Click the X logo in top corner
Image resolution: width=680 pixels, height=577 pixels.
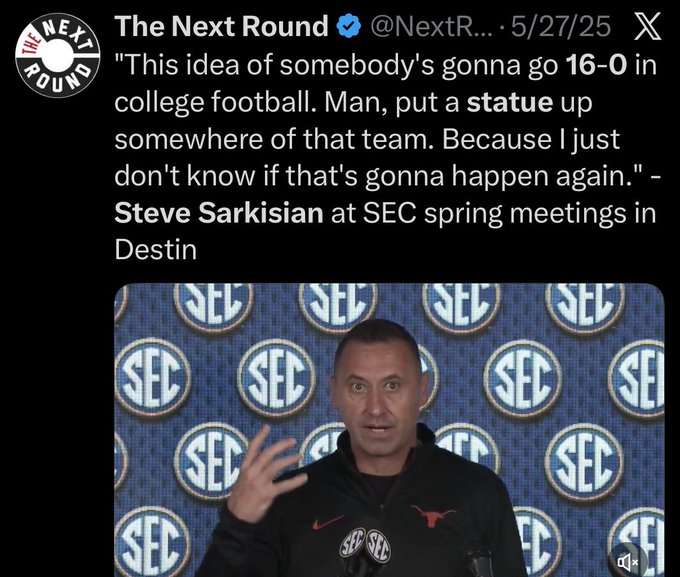pyautogui.click(x=647, y=26)
